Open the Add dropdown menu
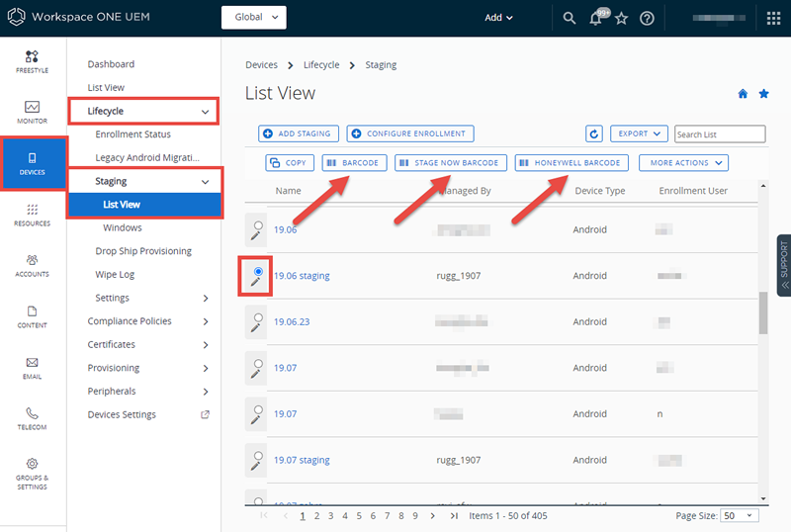The width and height of the screenshot is (791, 532). pyautogui.click(x=498, y=18)
